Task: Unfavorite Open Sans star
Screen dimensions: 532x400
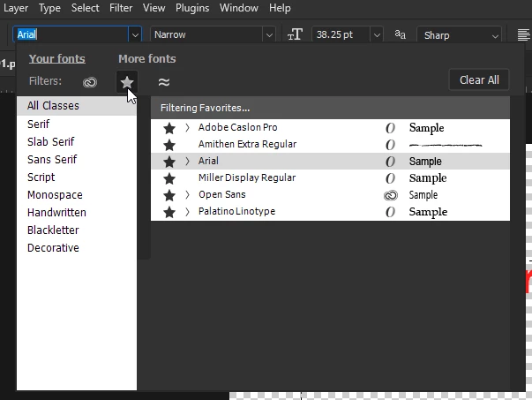Action: (169, 195)
